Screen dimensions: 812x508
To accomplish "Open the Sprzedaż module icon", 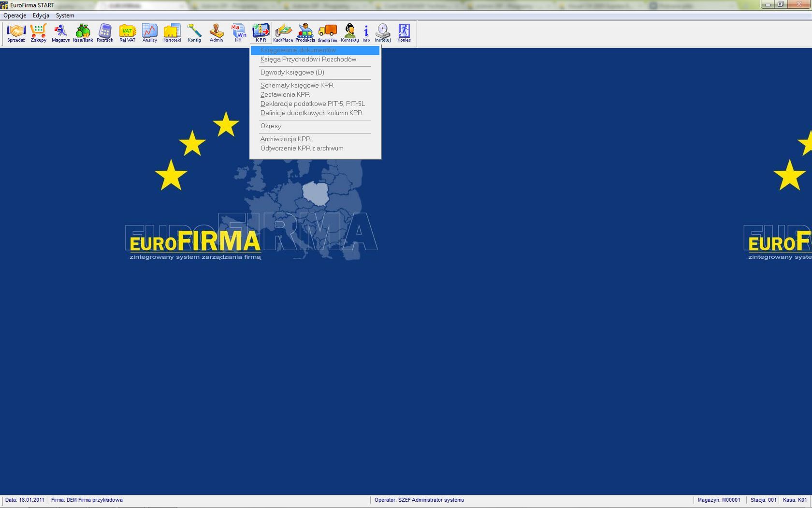I will pos(16,33).
